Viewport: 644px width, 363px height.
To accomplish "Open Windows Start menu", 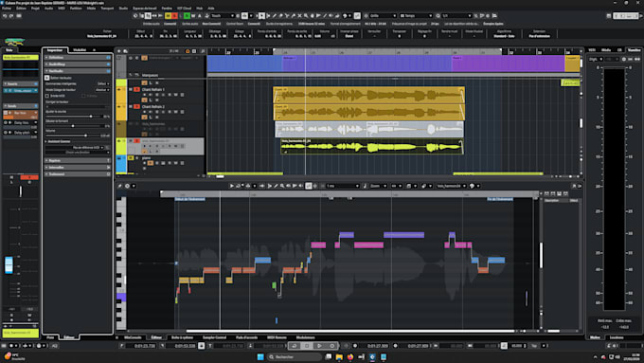I will pos(260,356).
